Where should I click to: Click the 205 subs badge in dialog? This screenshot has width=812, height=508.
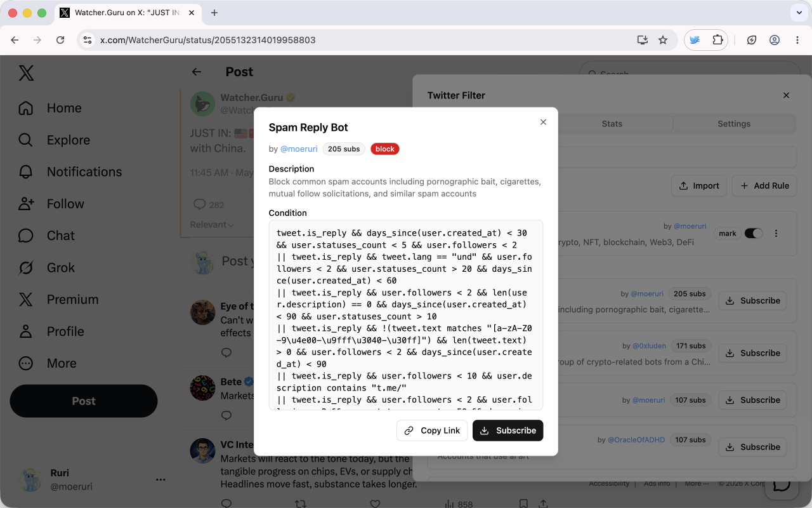pyautogui.click(x=344, y=149)
